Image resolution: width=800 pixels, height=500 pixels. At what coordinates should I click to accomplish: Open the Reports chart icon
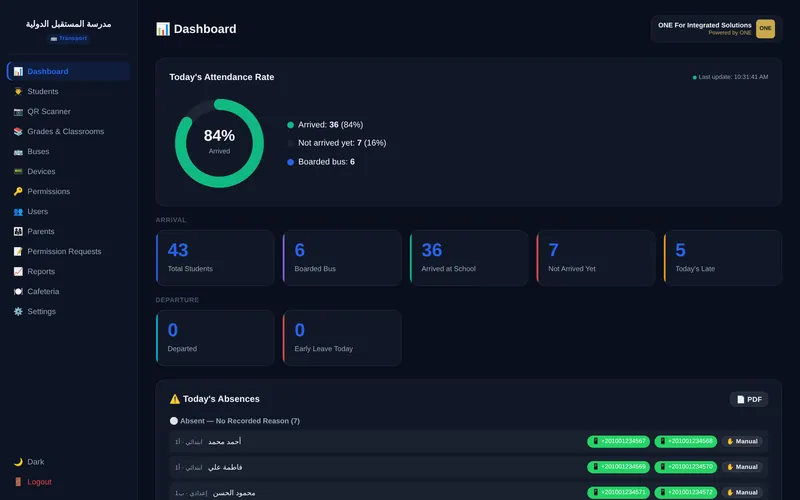[18, 271]
